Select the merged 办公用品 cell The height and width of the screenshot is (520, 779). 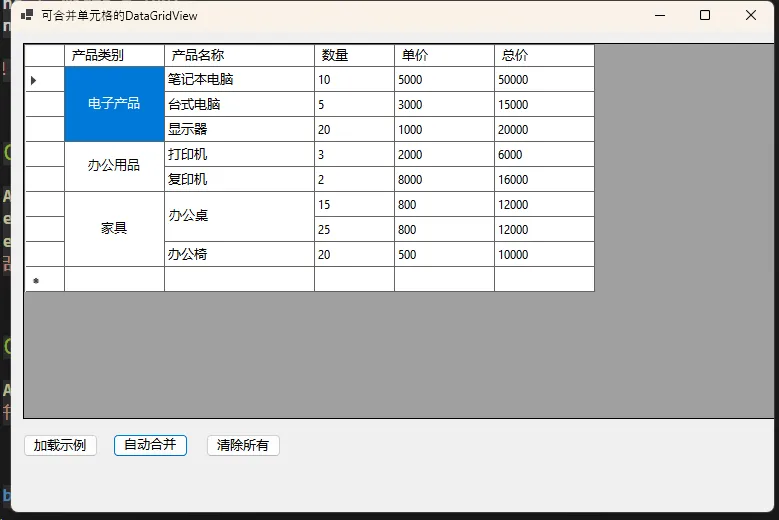point(114,166)
